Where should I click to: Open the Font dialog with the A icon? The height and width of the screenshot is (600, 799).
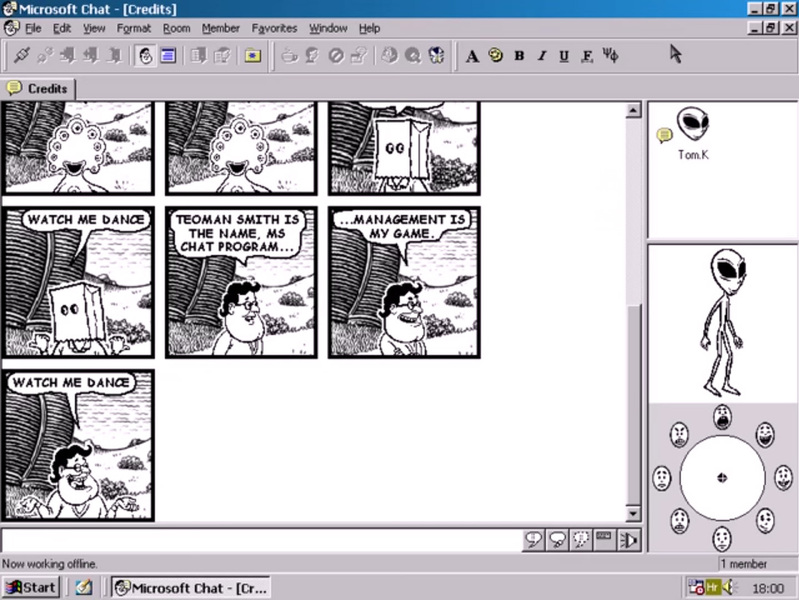[472, 56]
